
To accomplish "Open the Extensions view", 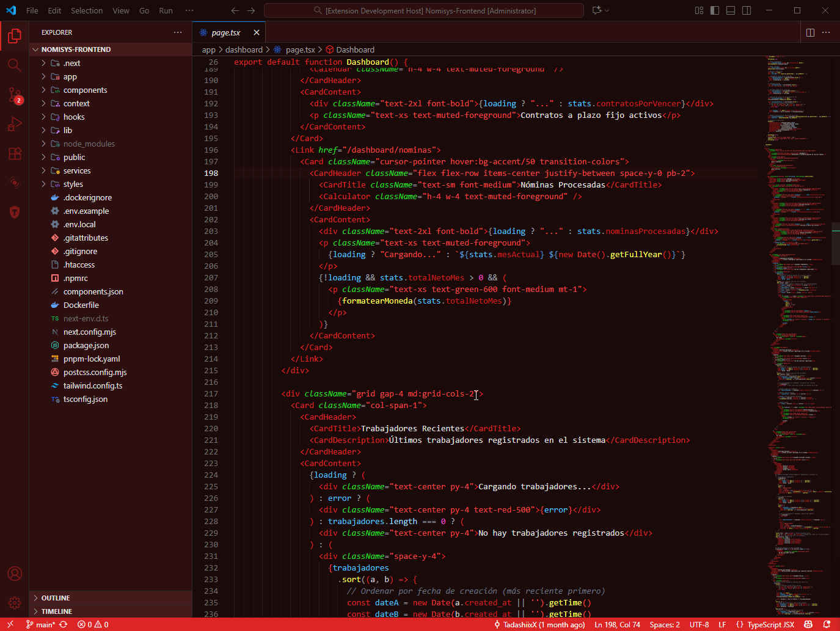I will coord(15,153).
